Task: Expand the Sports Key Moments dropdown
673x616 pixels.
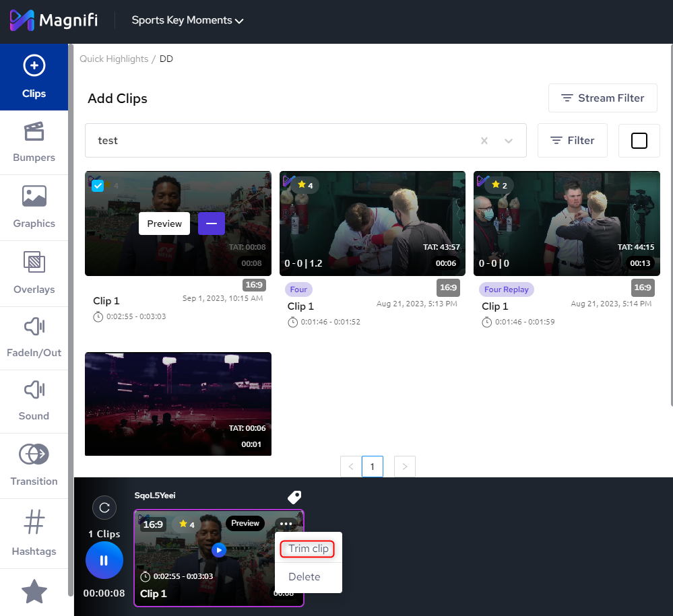Action: (x=187, y=21)
